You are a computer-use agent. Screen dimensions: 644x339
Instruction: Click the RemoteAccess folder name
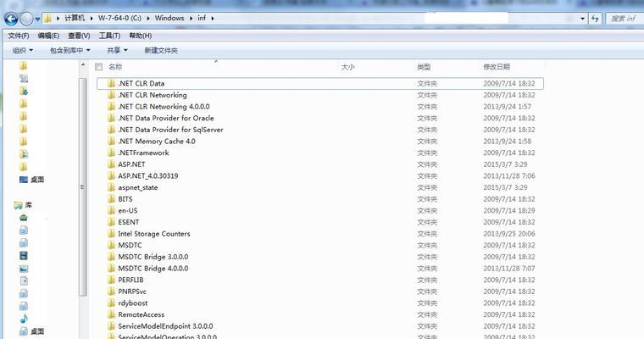point(142,314)
